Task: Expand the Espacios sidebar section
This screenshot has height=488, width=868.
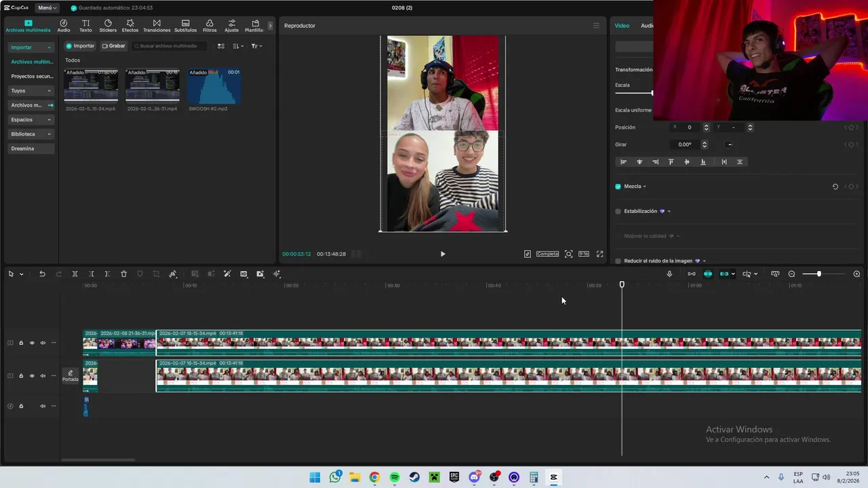Action: click(x=31, y=119)
